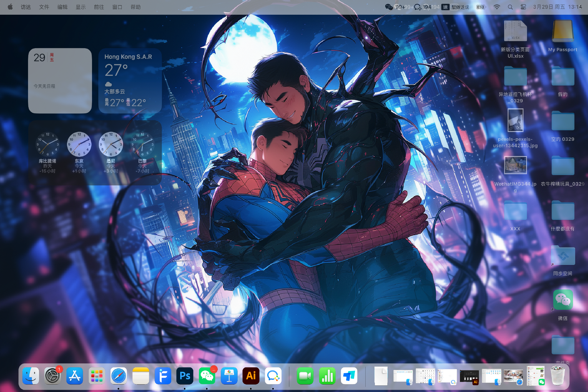
Task: Open Launchpad from the dock
Action: tap(96, 376)
